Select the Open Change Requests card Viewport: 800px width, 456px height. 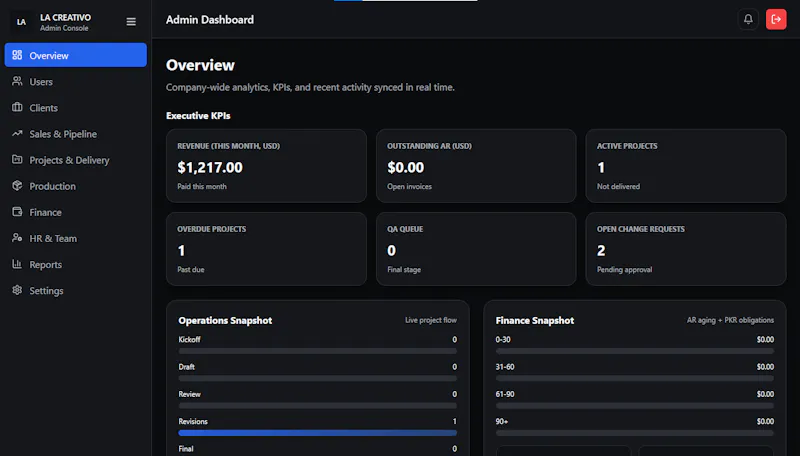[x=686, y=249]
